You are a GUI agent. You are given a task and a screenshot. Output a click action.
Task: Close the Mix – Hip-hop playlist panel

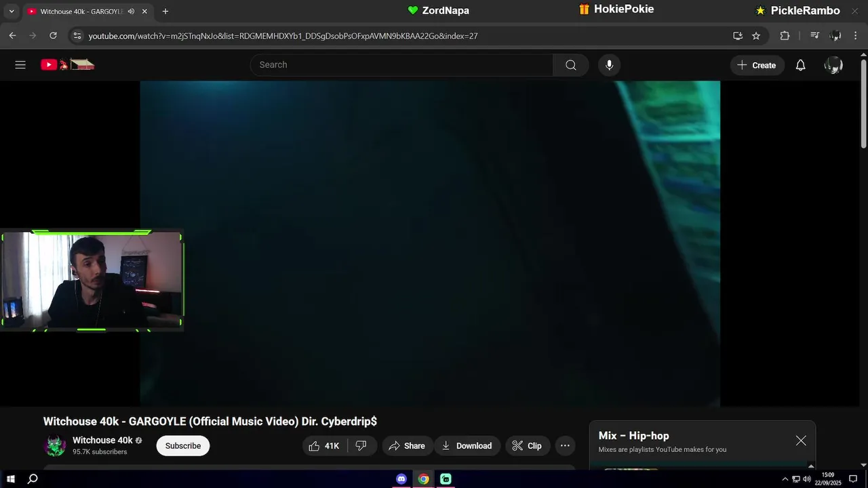pos(801,441)
